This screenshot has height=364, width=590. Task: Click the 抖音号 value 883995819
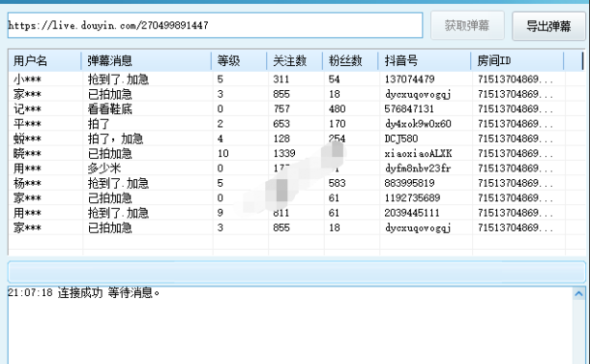click(409, 183)
